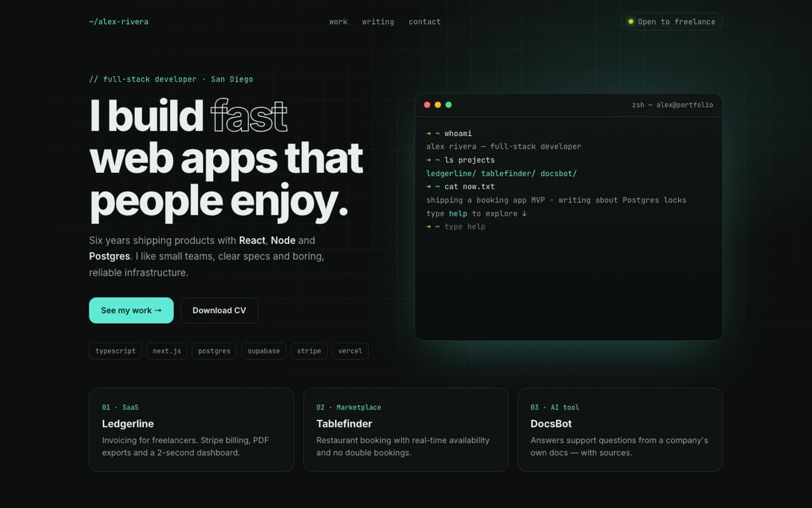Select the stripe tag chip
This screenshot has height=508, width=812.
[x=309, y=351]
